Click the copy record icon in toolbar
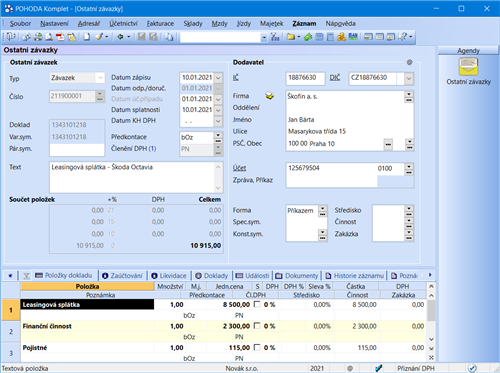The width and height of the screenshot is (500, 373). pos(169,37)
